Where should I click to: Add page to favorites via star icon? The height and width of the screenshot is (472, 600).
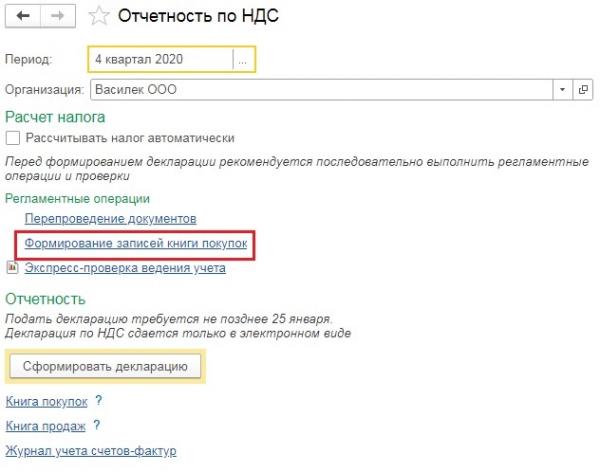pyautogui.click(x=99, y=16)
